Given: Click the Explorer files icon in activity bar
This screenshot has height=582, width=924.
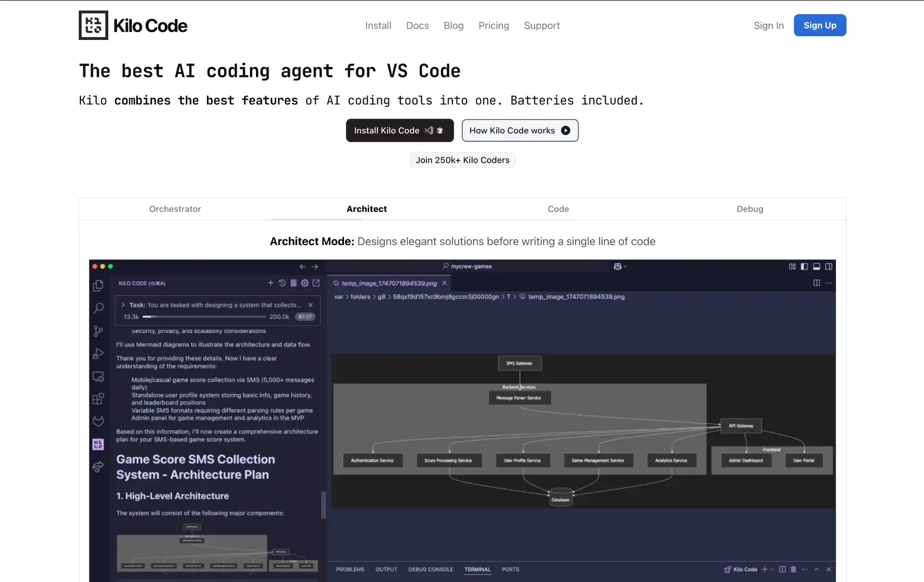Looking at the screenshot, I should [x=98, y=285].
